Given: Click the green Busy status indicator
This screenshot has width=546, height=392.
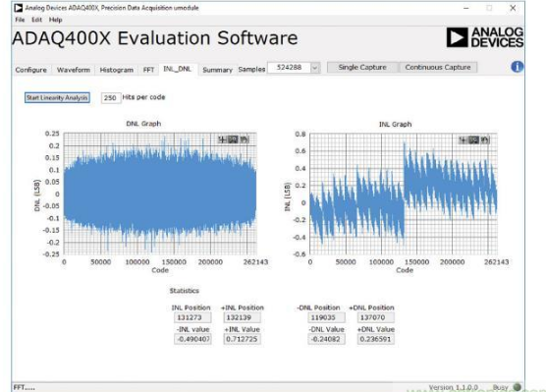Looking at the screenshot, I should [x=518, y=387].
